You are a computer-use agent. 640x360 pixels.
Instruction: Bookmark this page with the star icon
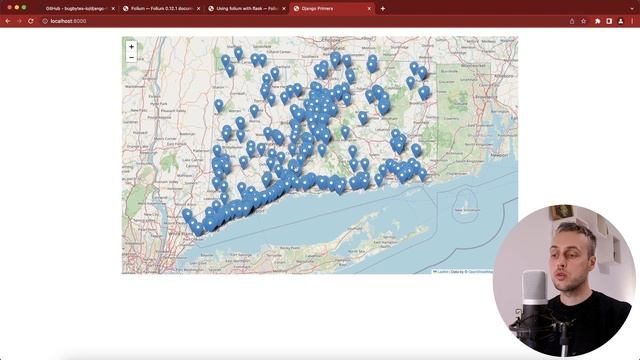[584, 21]
